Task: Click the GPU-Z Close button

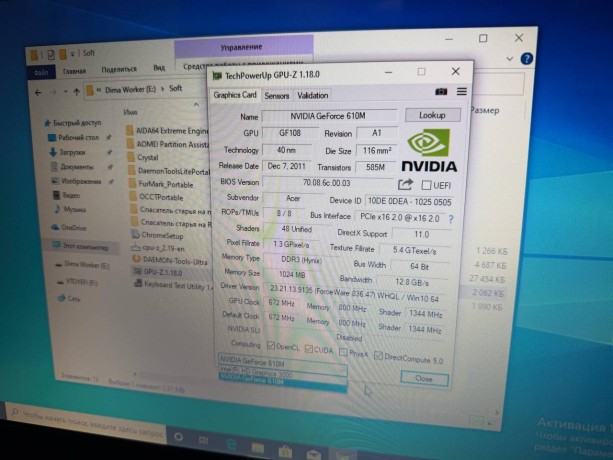Action: pyautogui.click(x=424, y=379)
